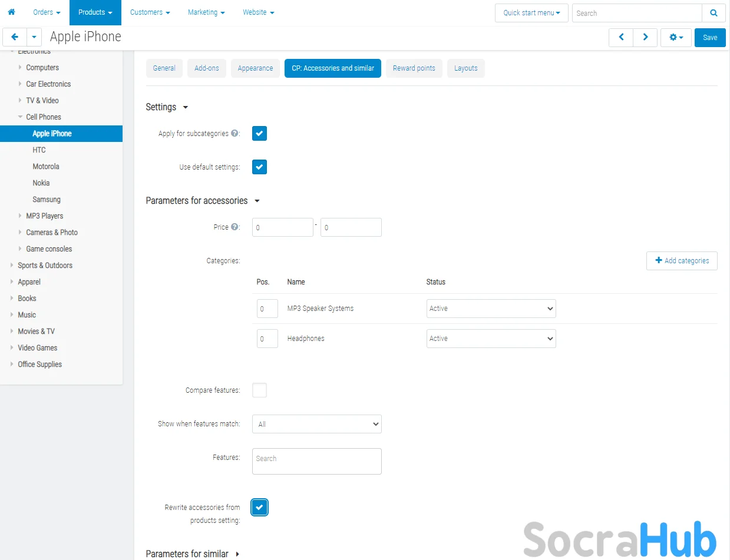Click the MP3 Speaker Systems category name
Viewport: 730px width, 560px height.
[321, 309]
